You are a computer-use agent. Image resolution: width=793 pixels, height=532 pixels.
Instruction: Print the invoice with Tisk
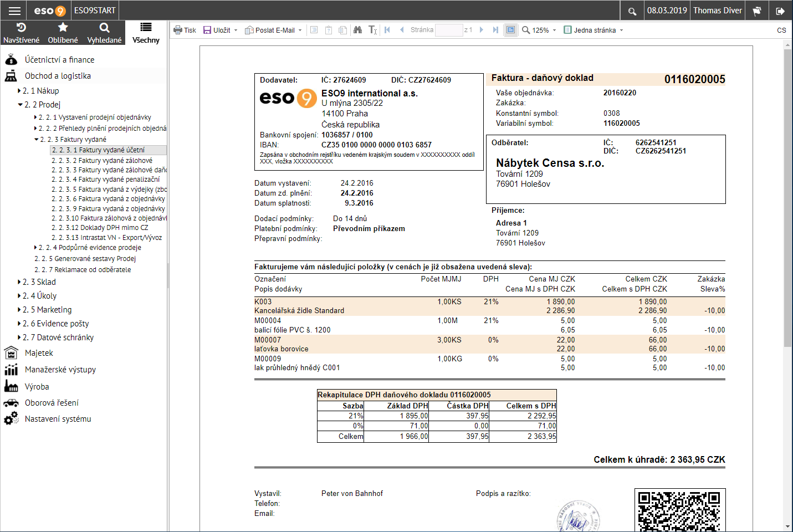185,30
